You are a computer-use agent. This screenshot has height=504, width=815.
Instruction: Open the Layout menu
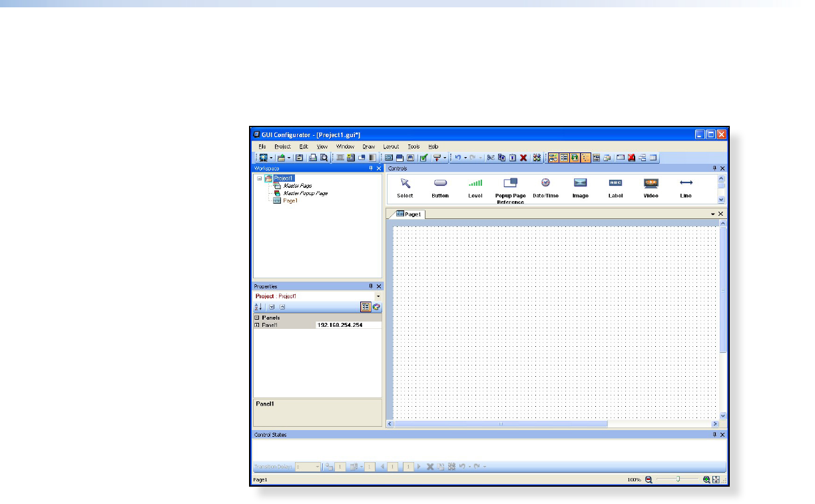click(x=391, y=146)
